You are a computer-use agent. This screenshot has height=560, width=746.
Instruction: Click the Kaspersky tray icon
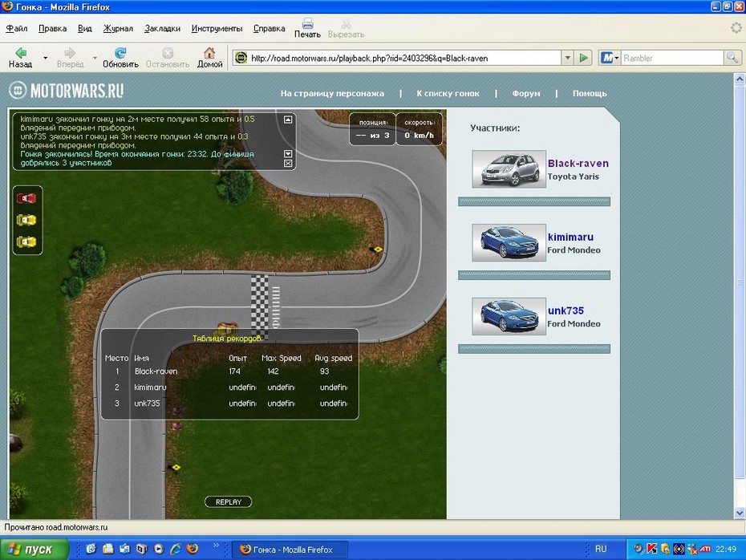coord(652,549)
